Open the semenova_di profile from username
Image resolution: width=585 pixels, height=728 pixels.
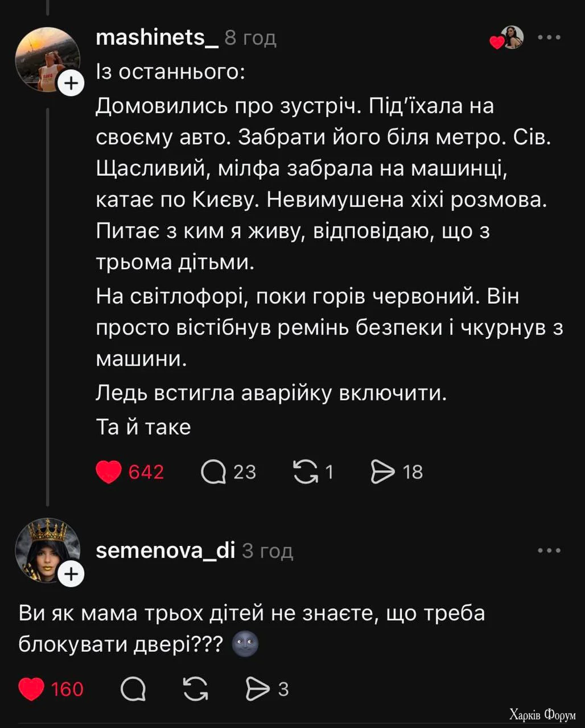166,551
